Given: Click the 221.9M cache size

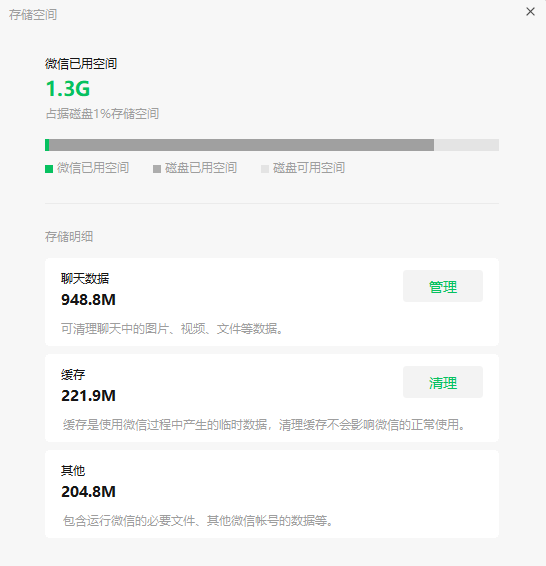Looking at the screenshot, I should 88,396.
